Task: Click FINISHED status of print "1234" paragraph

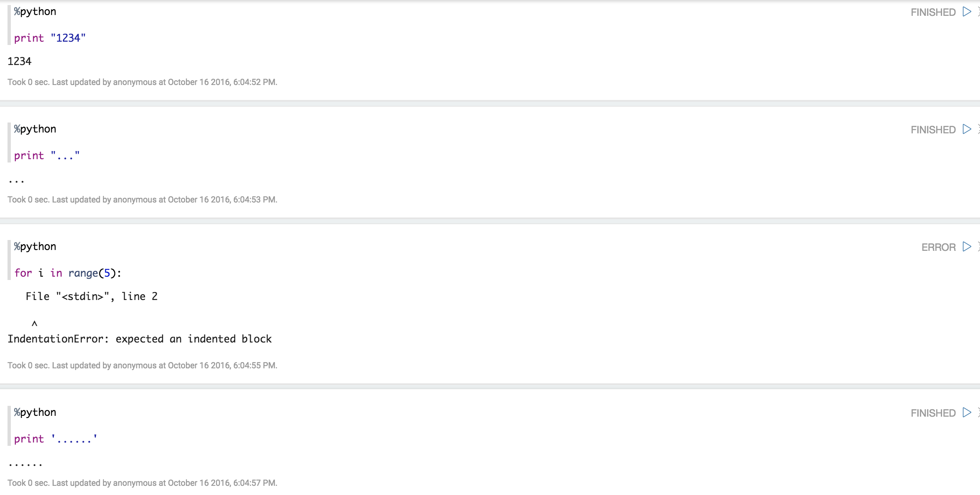Action: pos(933,12)
